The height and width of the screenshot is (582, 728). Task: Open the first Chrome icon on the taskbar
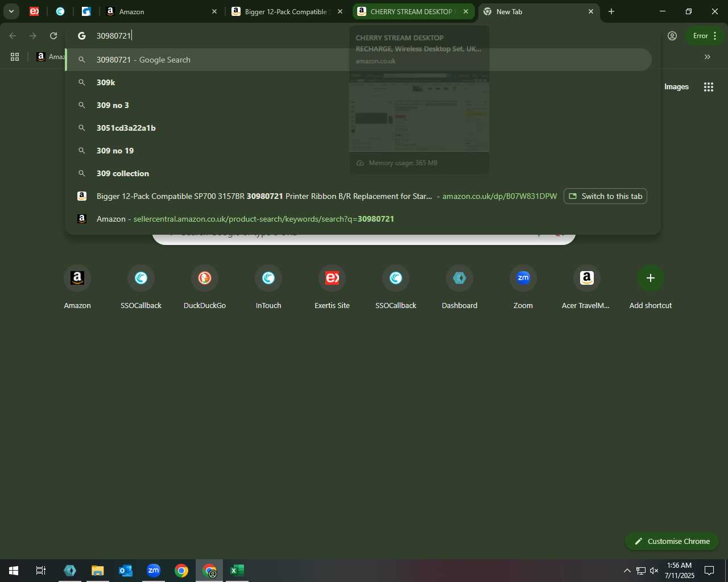(x=181, y=571)
